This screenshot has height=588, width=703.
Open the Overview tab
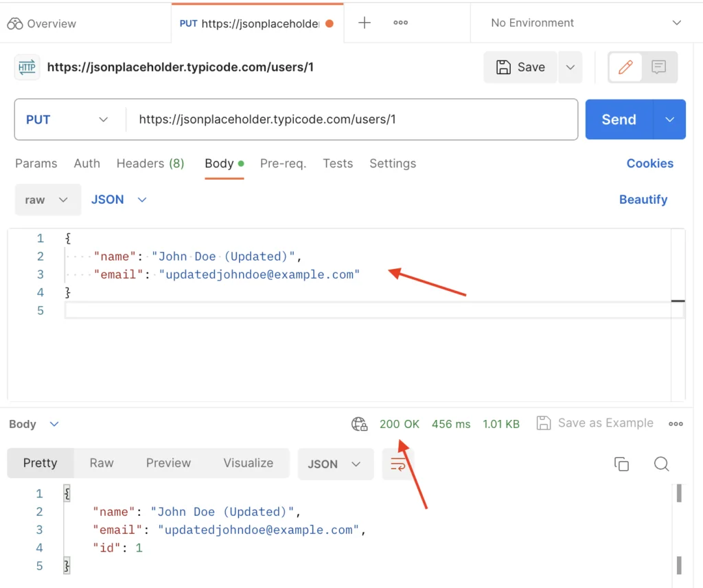[x=42, y=23]
